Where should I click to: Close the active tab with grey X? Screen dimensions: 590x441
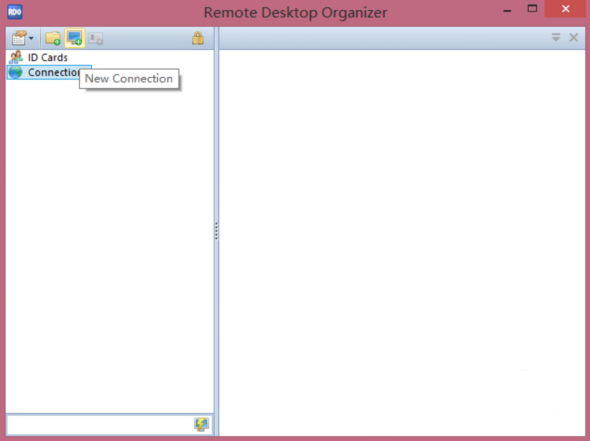tap(573, 37)
